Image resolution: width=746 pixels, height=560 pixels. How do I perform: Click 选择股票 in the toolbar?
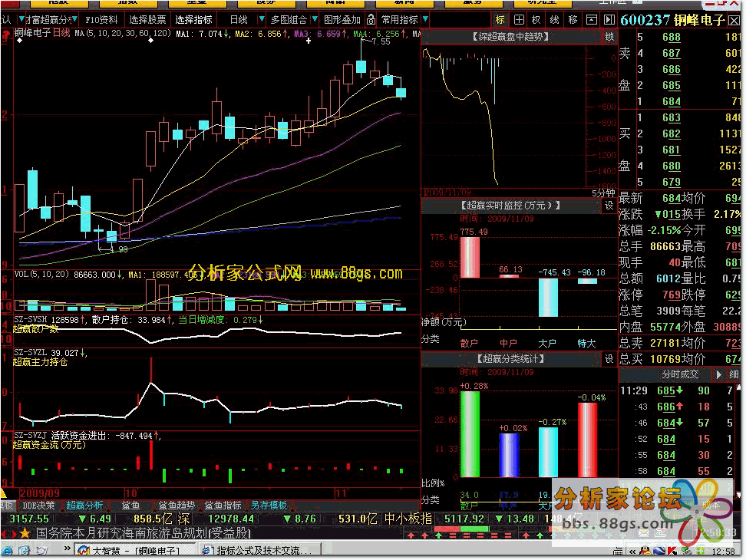tap(147, 19)
